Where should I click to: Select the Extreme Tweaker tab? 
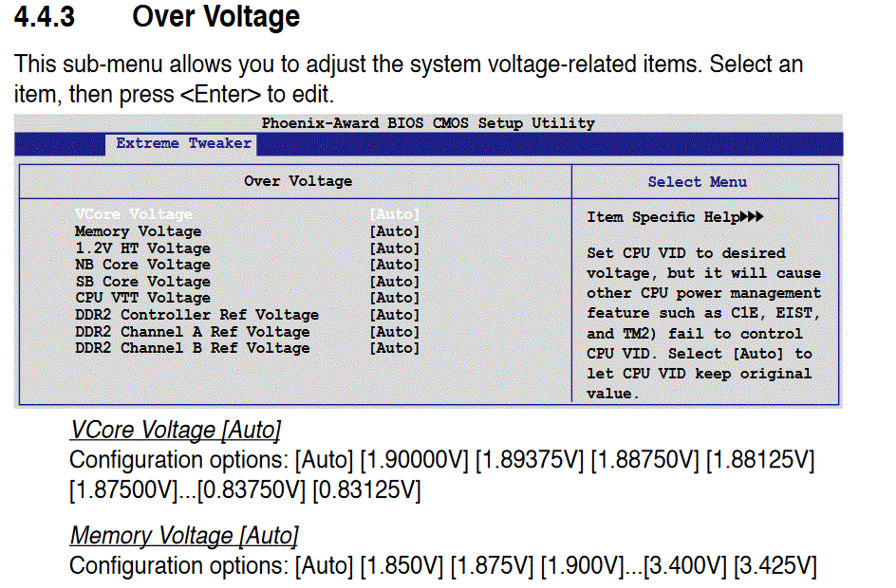181,144
